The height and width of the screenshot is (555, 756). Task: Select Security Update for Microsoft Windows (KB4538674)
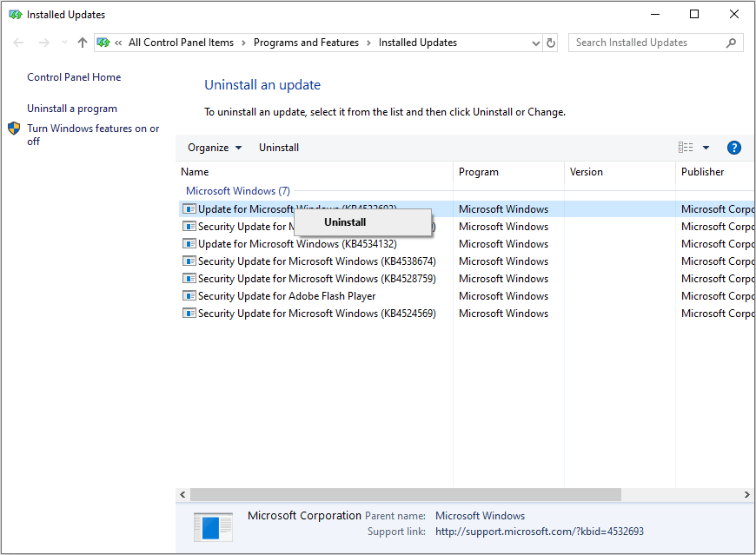pyautogui.click(x=317, y=261)
